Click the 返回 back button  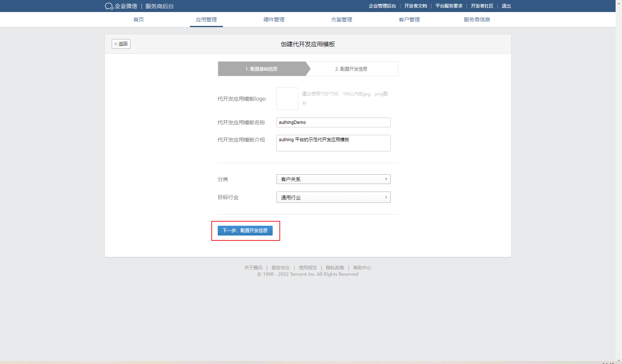point(121,44)
